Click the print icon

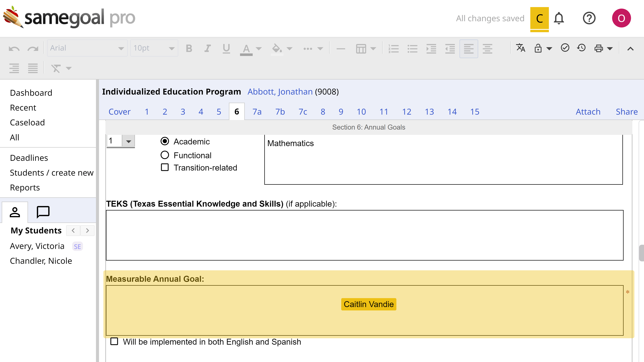[x=598, y=48]
